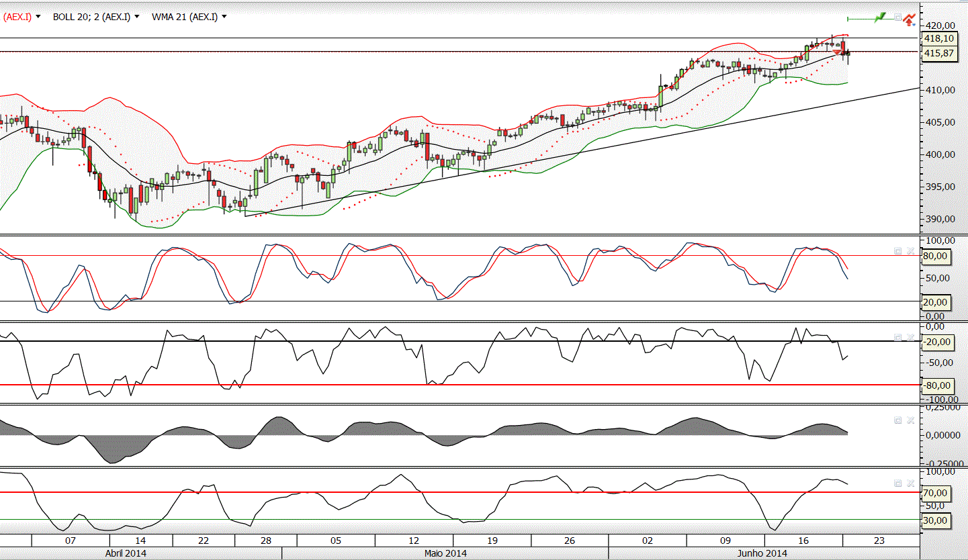Close the histogram panel scaled 0,25000
This screenshot has width=968, height=560.
910,420
